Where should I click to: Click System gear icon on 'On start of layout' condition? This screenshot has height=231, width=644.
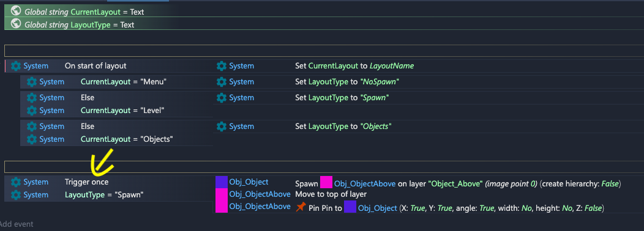15,65
